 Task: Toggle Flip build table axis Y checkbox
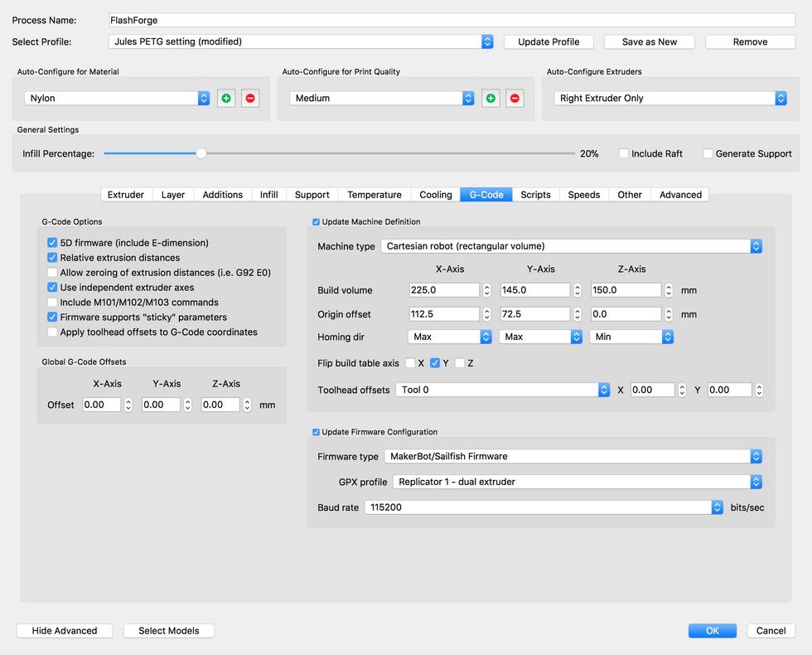[x=435, y=363]
